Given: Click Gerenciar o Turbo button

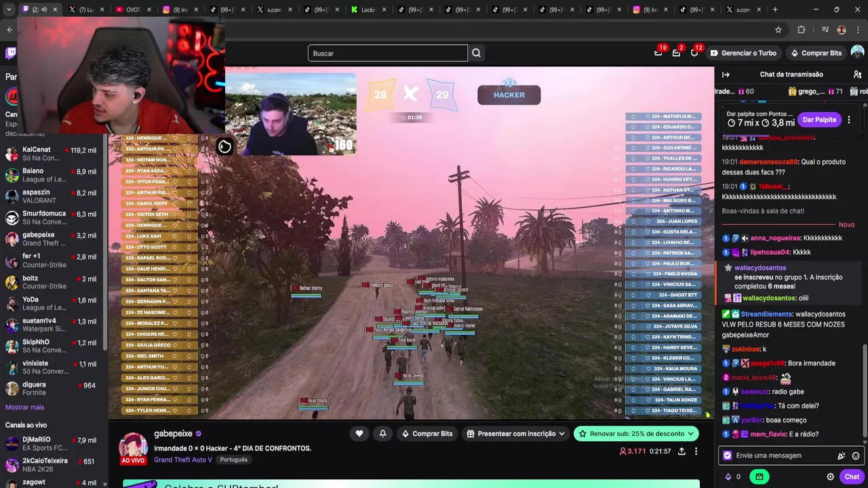Looking at the screenshot, I should [x=743, y=53].
